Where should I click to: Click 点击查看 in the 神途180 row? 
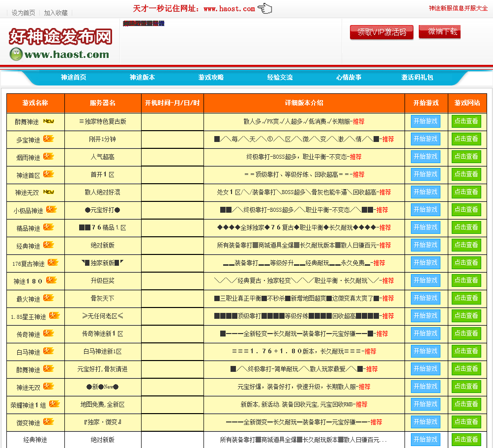coord(466,280)
